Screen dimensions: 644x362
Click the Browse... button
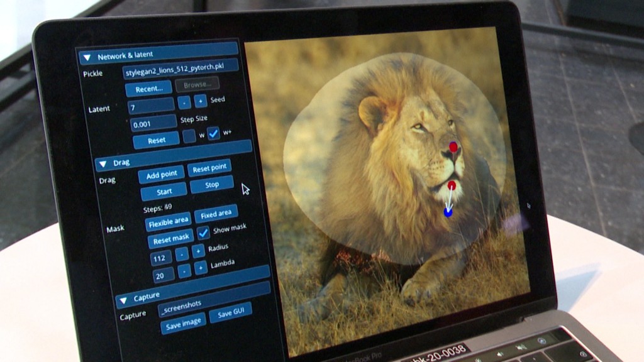[197, 85]
